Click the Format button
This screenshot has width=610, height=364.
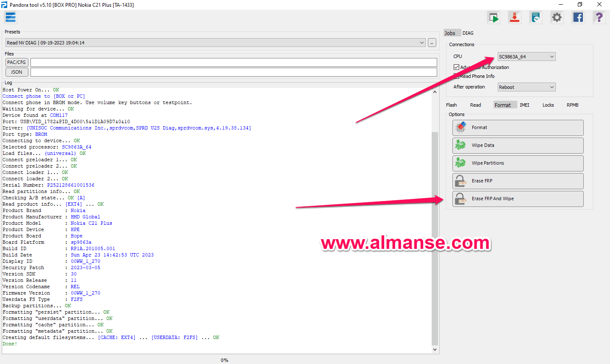(518, 128)
